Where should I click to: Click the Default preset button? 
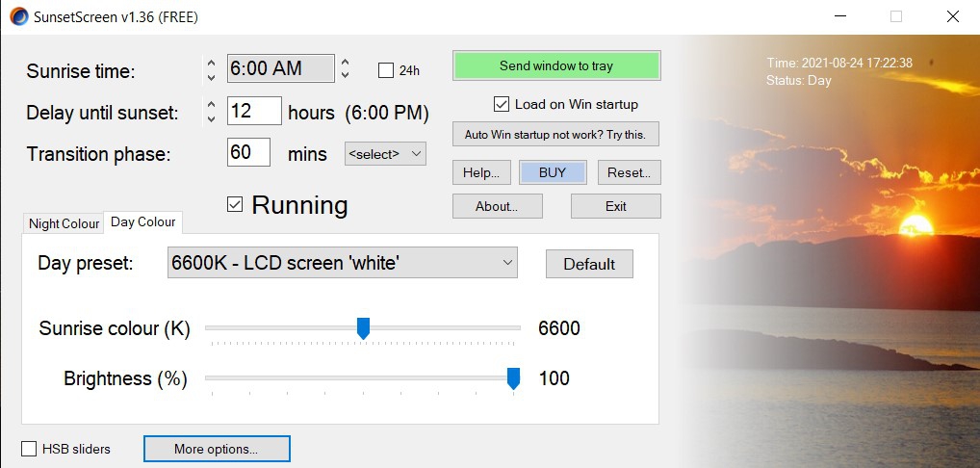tap(589, 264)
